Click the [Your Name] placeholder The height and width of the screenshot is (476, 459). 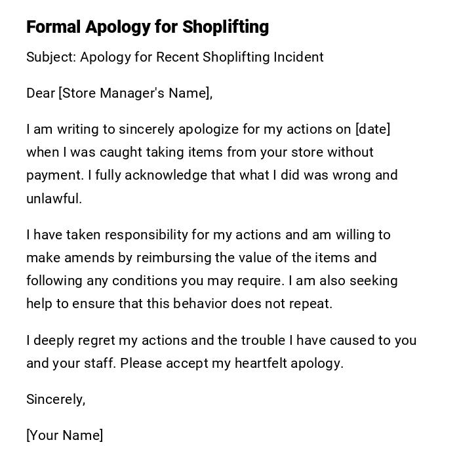(x=64, y=435)
